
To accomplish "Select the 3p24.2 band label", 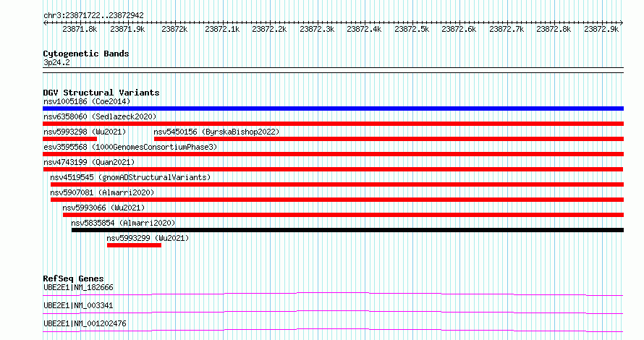I will (56, 62).
